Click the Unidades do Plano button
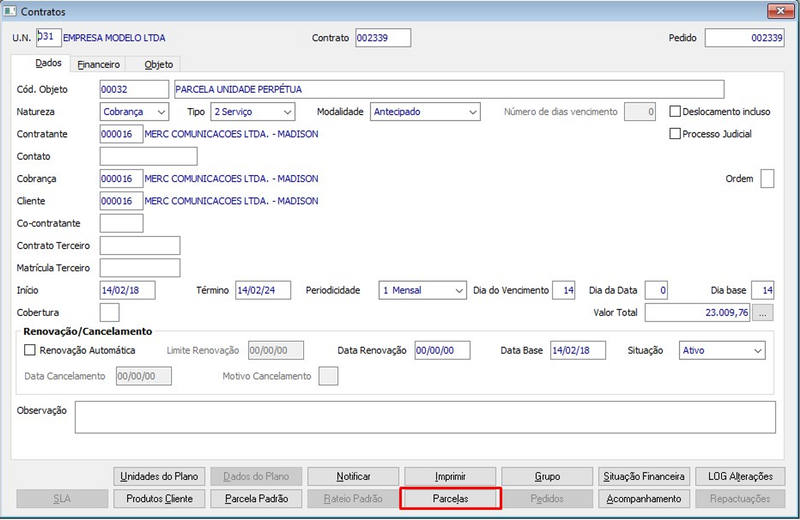Viewport: 800px width, 520px height. point(159,477)
